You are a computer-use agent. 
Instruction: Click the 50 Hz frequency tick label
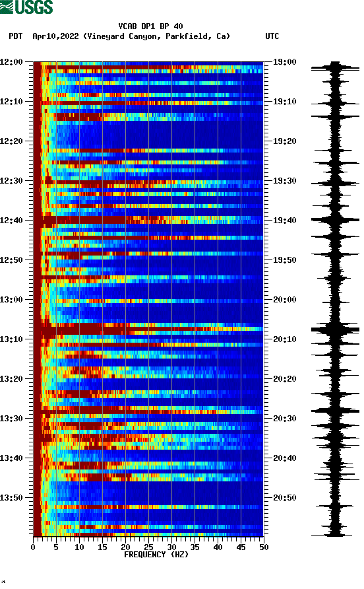pyautogui.click(x=264, y=547)
